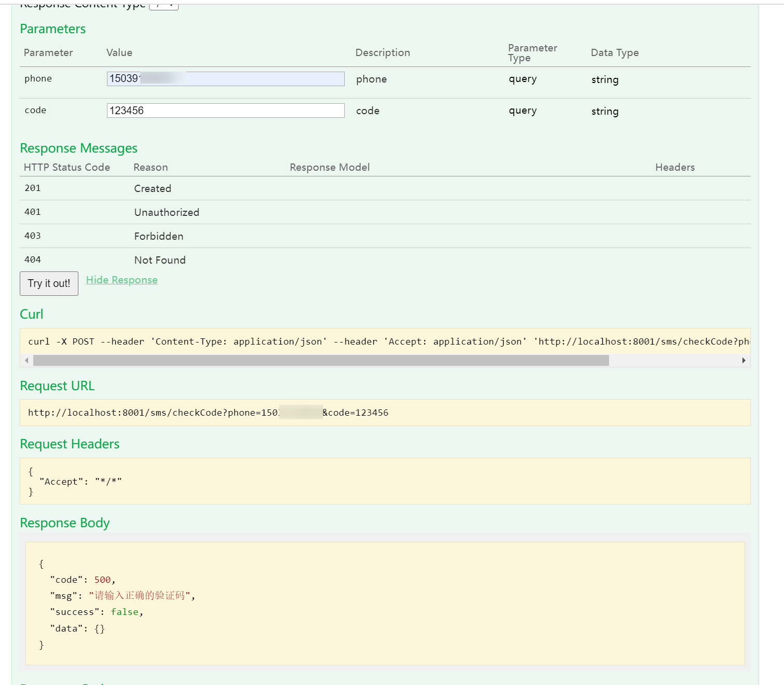Image resolution: width=784 pixels, height=685 pixels.
Task: Click the string data type in code row
Action: pyautogui.click(x=605, y=112)
